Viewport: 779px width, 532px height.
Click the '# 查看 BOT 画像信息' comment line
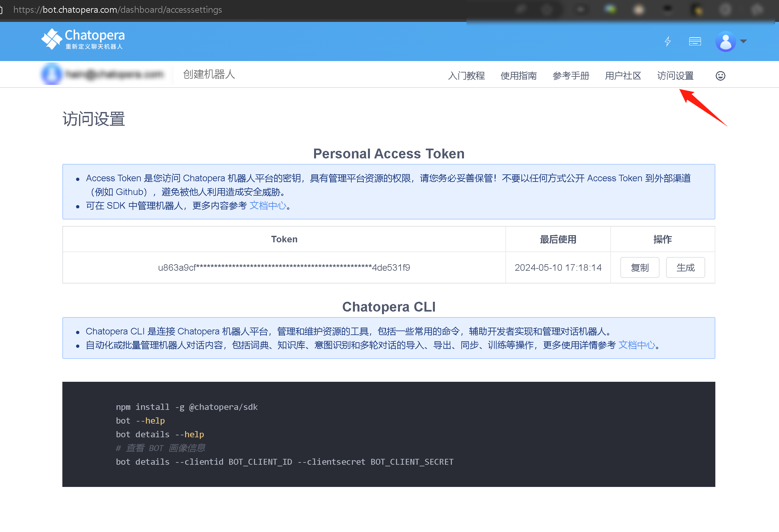161,448
